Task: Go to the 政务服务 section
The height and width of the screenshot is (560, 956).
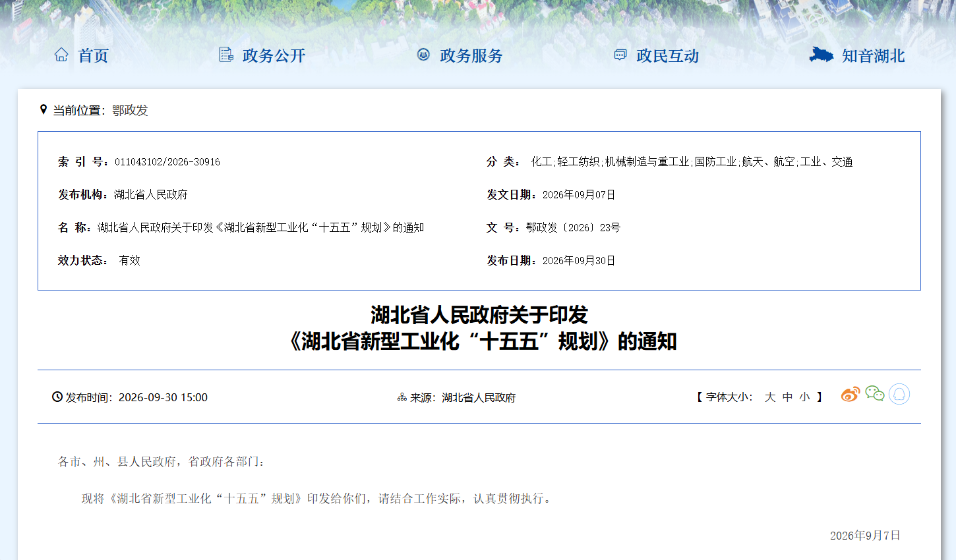Action: coord(471,55)
